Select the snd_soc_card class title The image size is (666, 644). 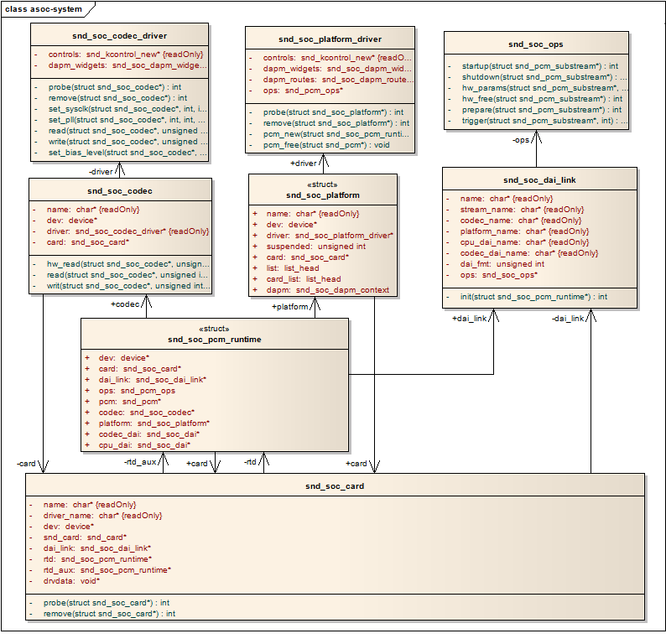(x=335, y=486)
